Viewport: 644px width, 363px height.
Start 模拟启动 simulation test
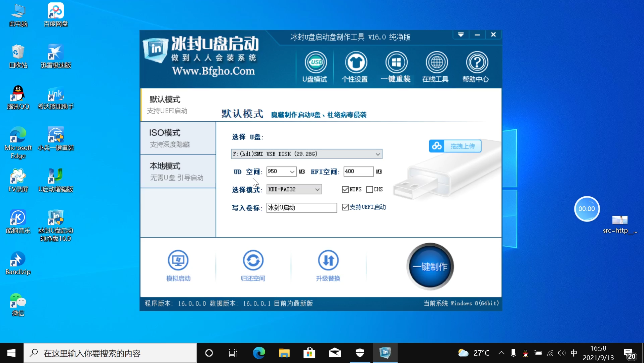coord(178,266)
